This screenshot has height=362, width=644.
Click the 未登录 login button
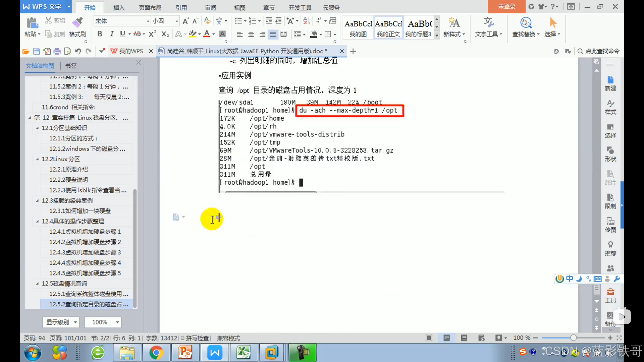pyautogui.click(x=506, y=6)
